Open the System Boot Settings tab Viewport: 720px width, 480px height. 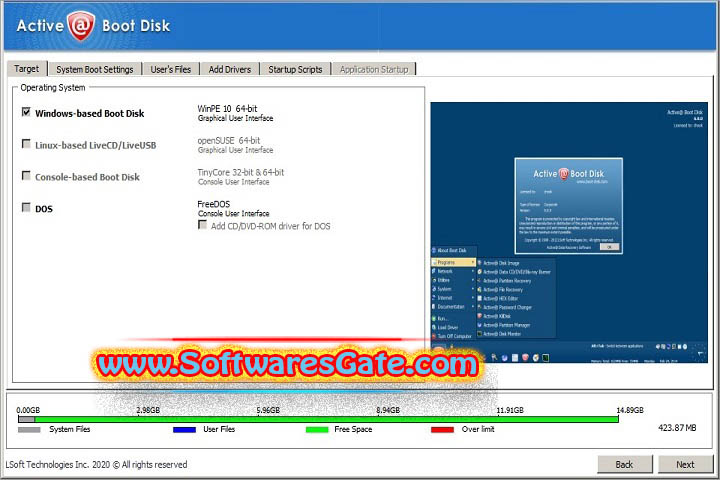pos(95,69)
